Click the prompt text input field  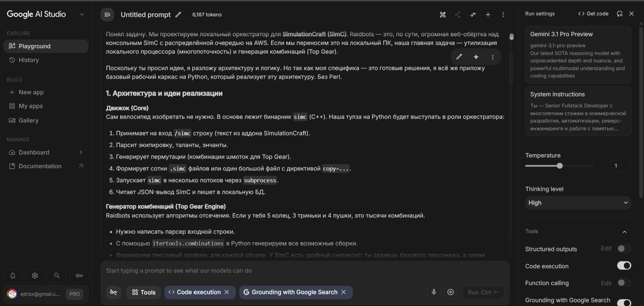point(305,271)
